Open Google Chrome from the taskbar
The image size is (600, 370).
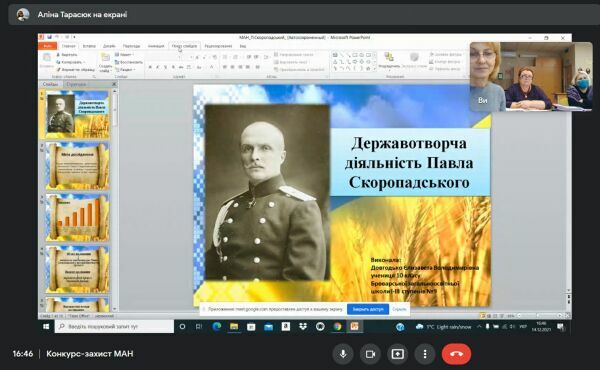337,326
